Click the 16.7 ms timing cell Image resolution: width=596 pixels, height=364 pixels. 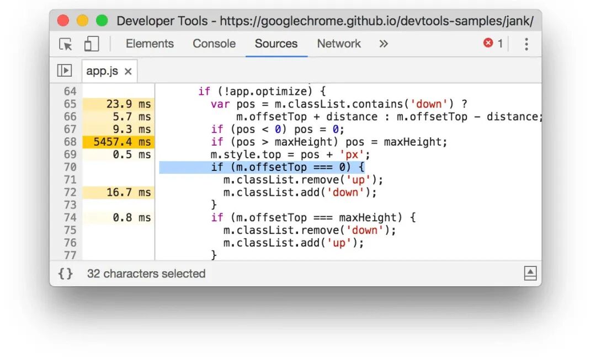119,192
